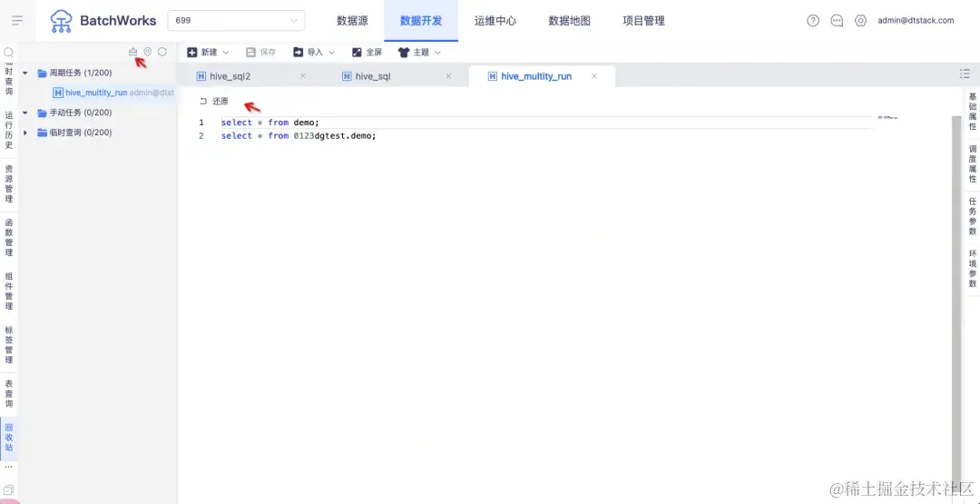Screen dimensions: 980x504
Task: Open the 导入 dropdown in toolbar
Action: pos(314,53)
